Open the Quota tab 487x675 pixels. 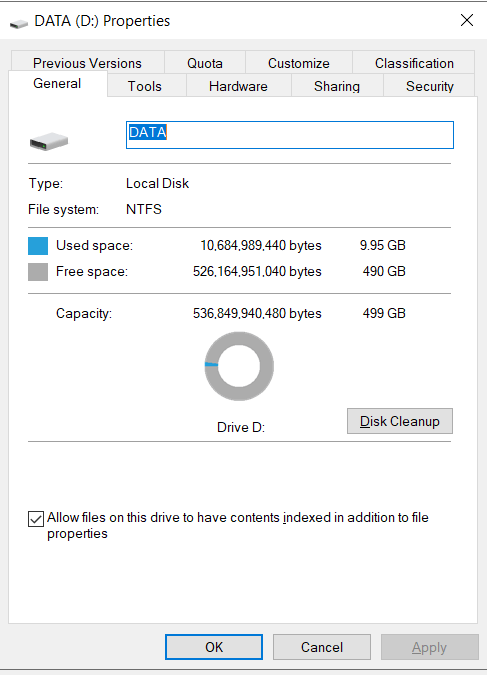click(205, 63)
